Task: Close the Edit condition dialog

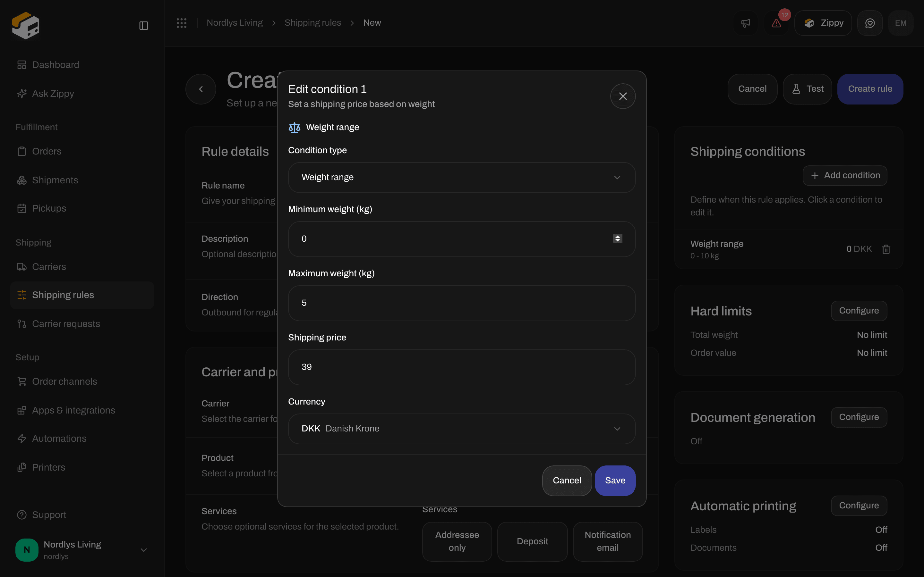Action: point(623,96)
